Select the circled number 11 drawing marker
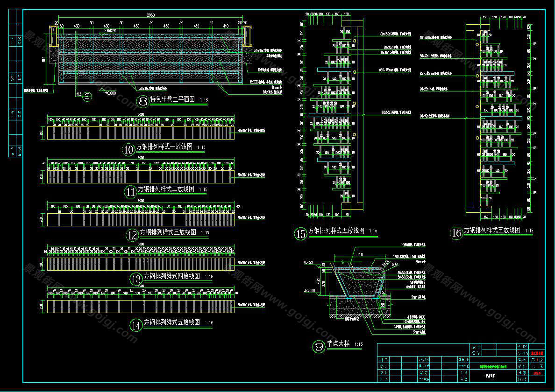Screen dimensions: 555x392 click(130, 191)
